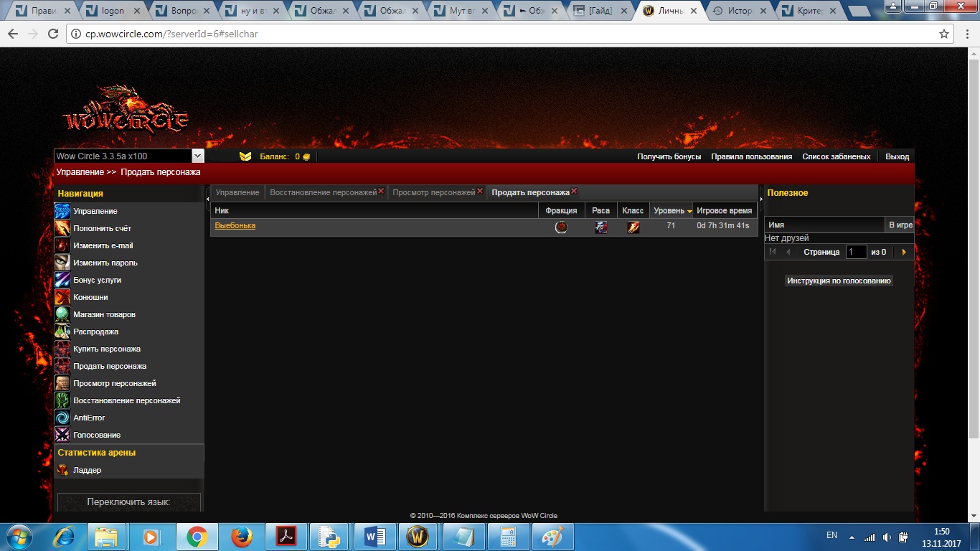
Task: Close the Восстановление персонажей tab
Action: [x=381, y=192]
